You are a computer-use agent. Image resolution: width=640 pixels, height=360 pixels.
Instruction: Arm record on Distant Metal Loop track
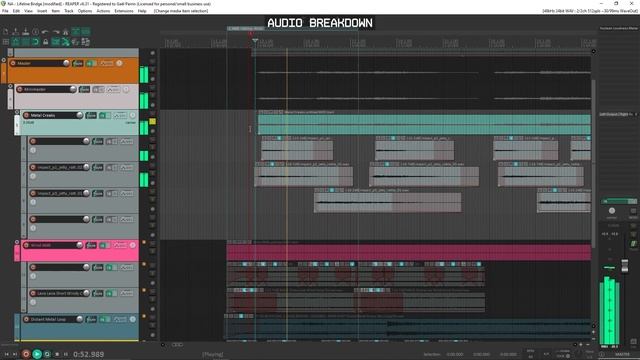pos(27,319)
